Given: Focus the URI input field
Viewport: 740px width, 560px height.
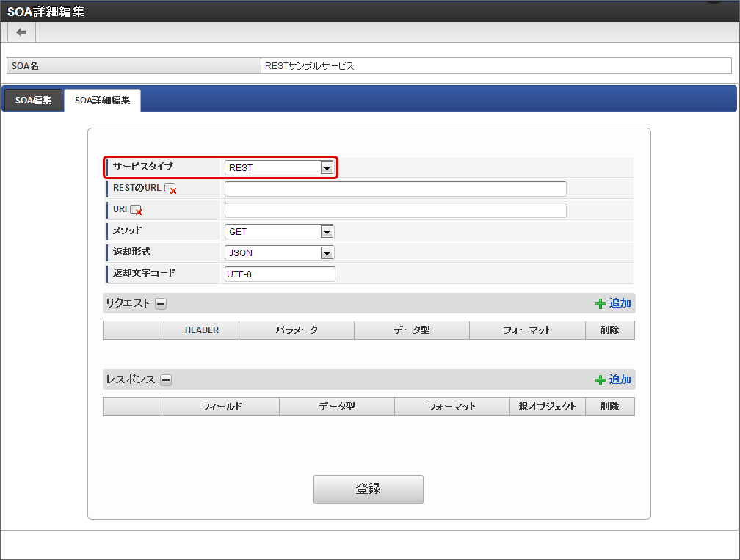Looking at the screenshot, I should tap(396, 210).
